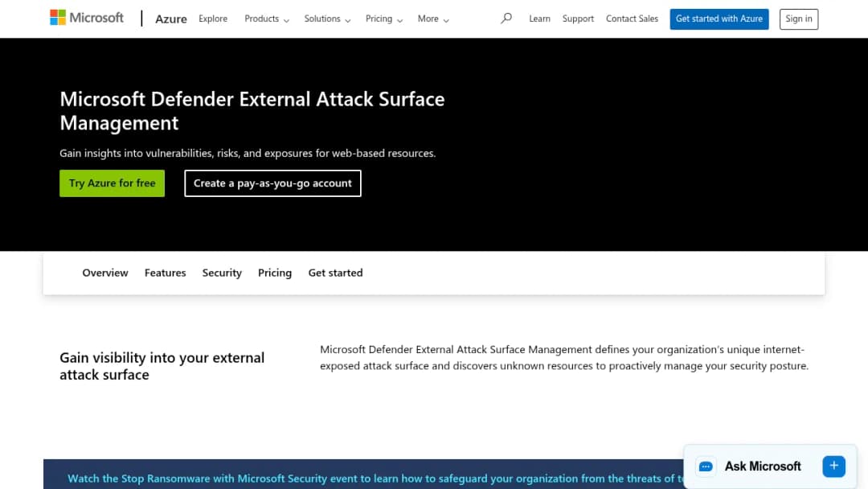This screenshot has height=489, width=868.
Task: Click the Ask Microsoft label
Action: [763, 466]
